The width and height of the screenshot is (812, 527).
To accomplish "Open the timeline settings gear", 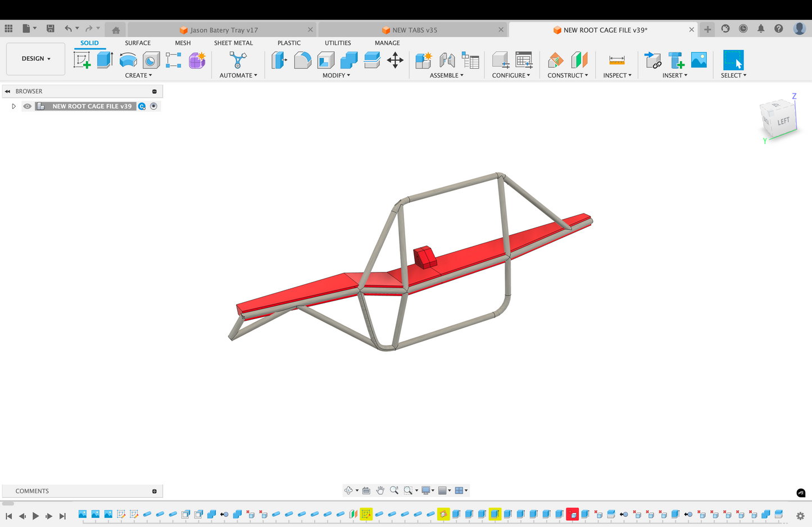I will (x=800, y=515).
